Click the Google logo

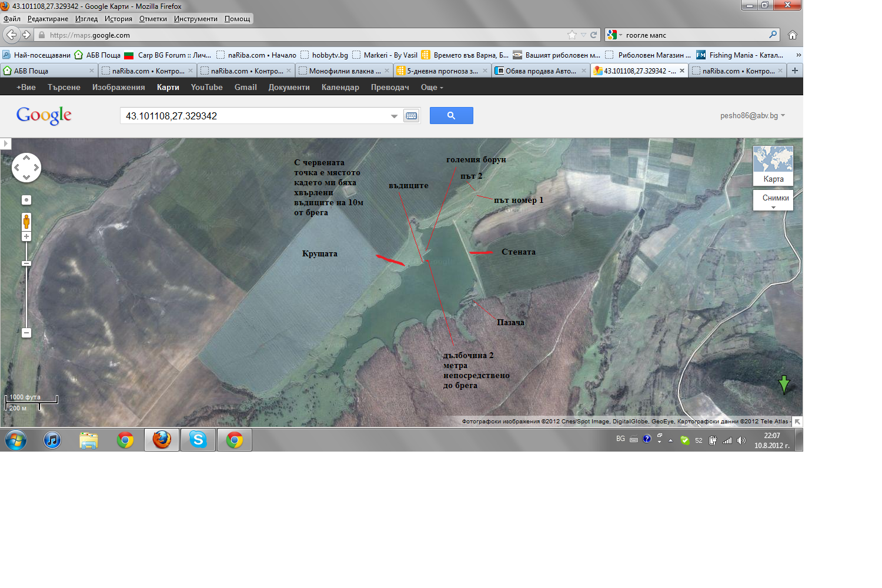44,115
